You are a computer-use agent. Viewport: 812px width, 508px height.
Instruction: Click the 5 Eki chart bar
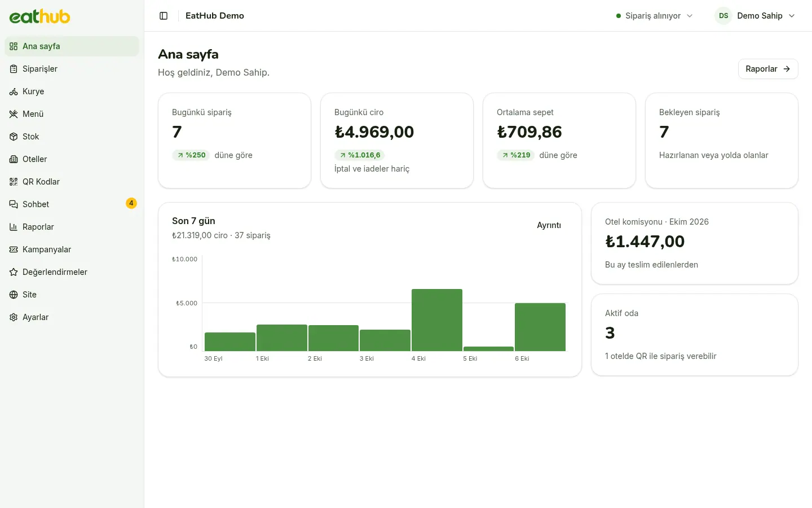coord(488,349)
